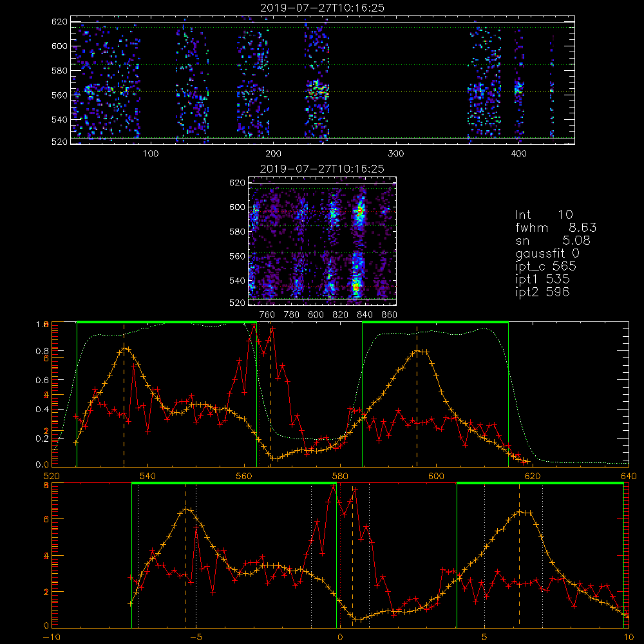The image size is (644, 644).
Task: Click x-axis label 5 on bottom plot
Action: tap(484, 638)
